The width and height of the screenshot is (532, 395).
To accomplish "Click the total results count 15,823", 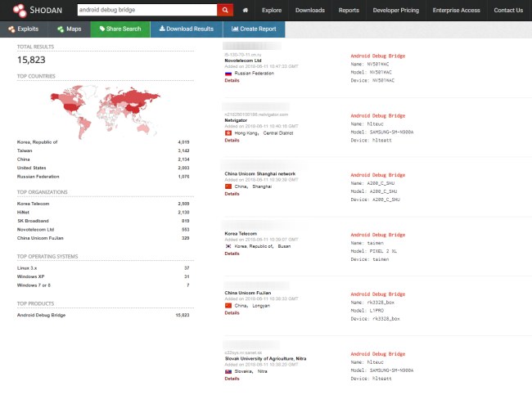I will coord(31,60).
